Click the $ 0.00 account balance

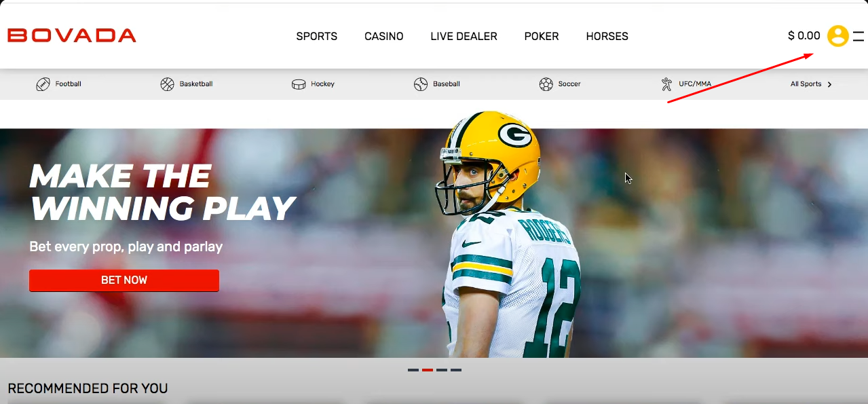[x=804, y=36]
